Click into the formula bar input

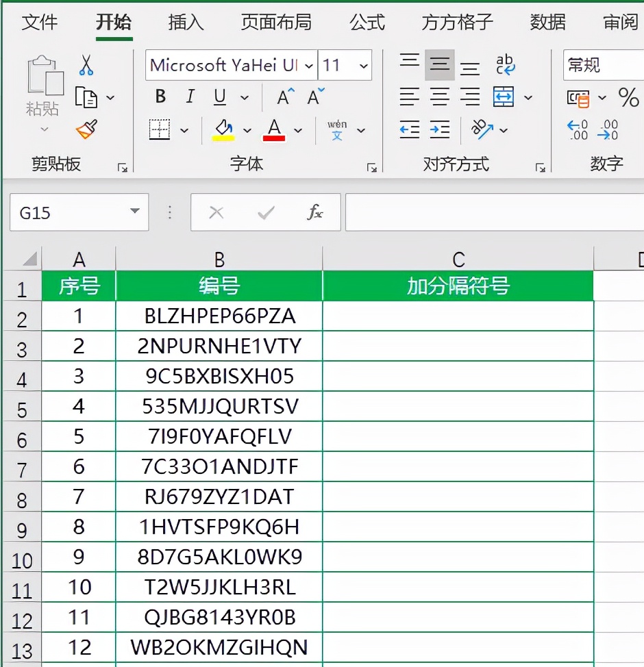[x=495, y=212]
